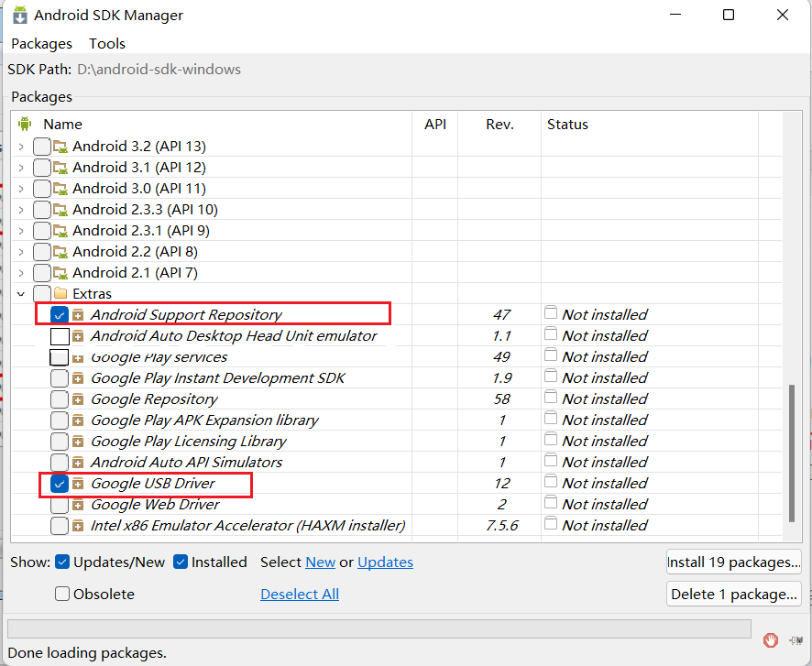The width and height of the screenshot is (812, 666).
Task: Check the Google Web Driver checkbox
Action: tap(60, 504)
